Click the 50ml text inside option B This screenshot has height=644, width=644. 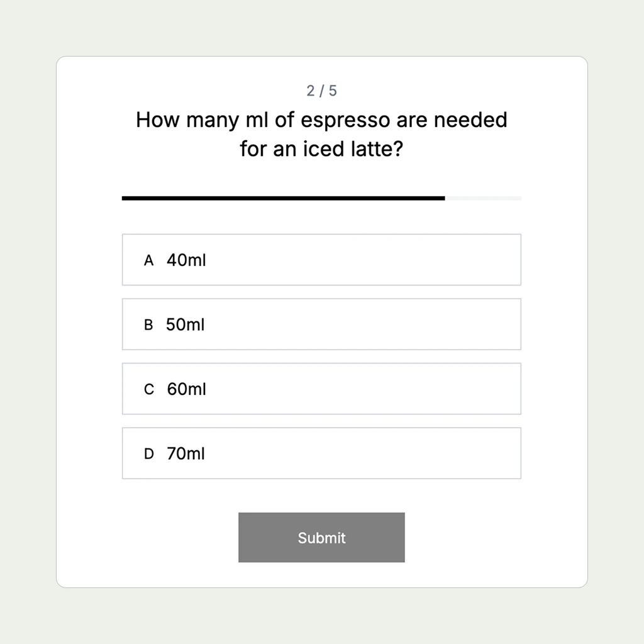(186, 325)
